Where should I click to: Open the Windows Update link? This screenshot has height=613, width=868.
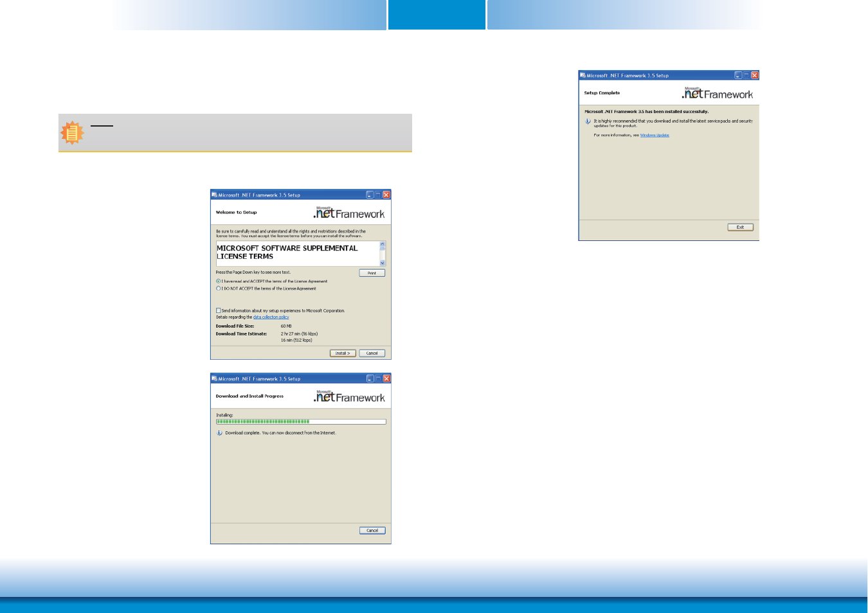pos(655,136)
